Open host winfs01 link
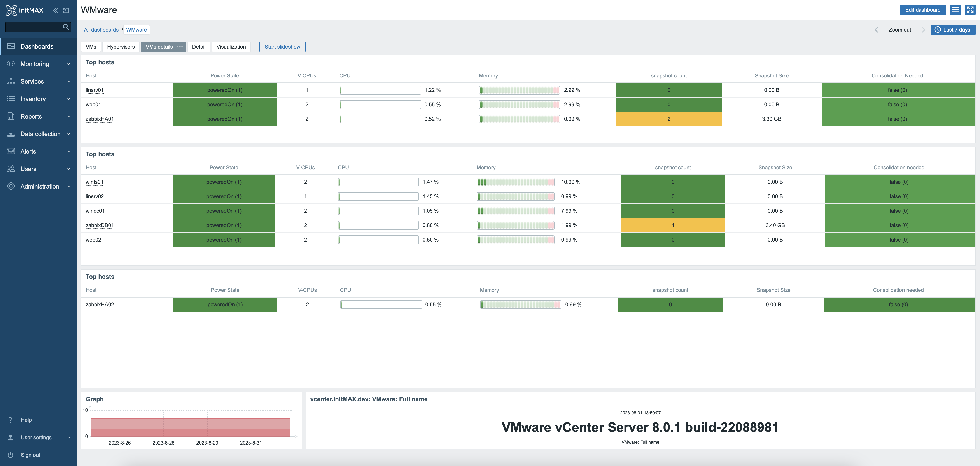The image size is (980, 466). click(94, 182)
